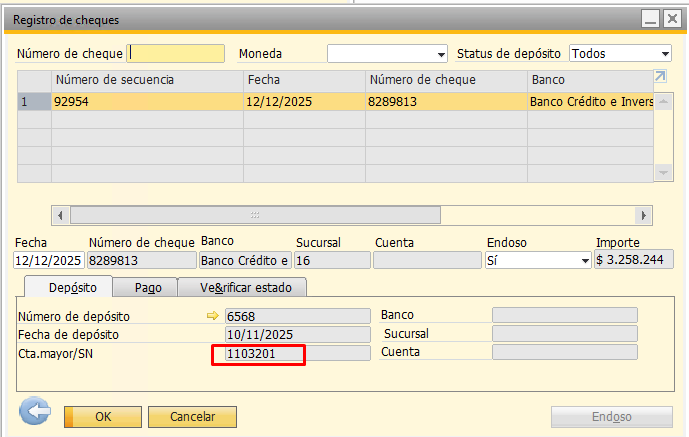This screenshot has height=437, width=689.
Task: Click the Fecha column header
Action: pyautogui.click(x=304, y=80)
